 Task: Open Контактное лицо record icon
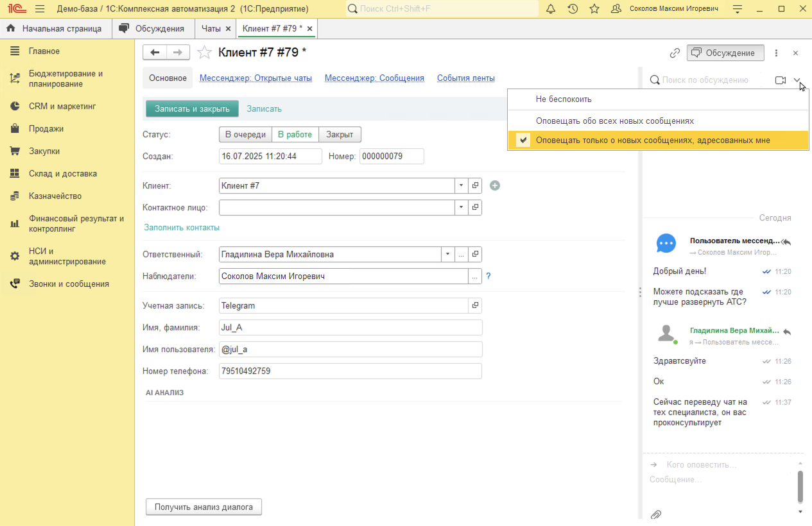pos(476,207)
